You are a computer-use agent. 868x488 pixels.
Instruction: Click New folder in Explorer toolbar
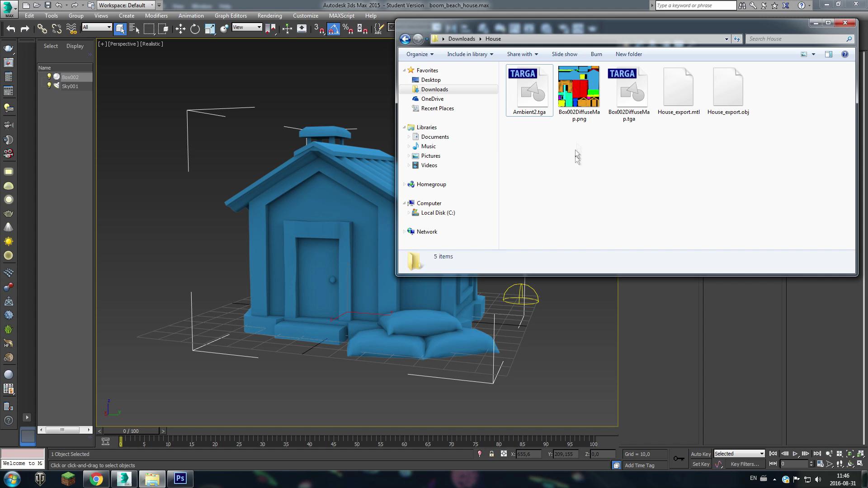click(628, 54)
